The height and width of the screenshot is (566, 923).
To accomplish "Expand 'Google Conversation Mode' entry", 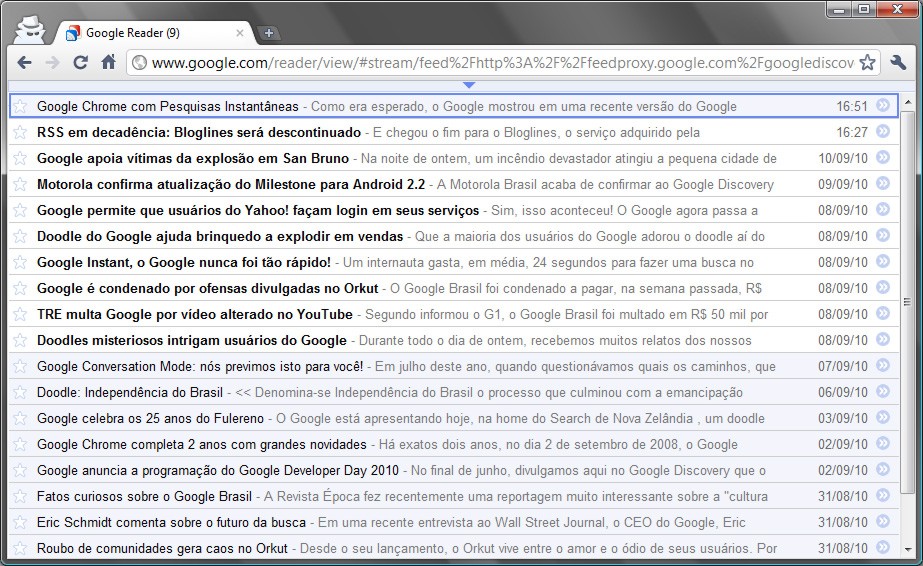I will tap(454, 366).
